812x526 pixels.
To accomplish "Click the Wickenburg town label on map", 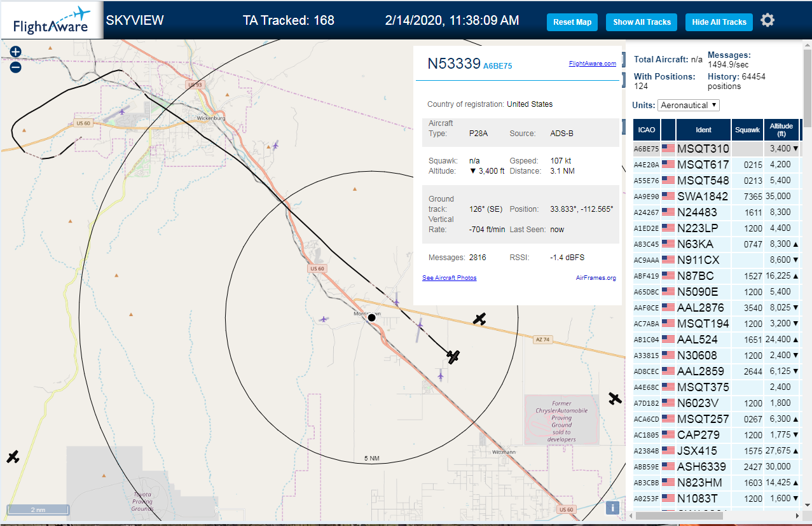I will click(x=212, y=118).
